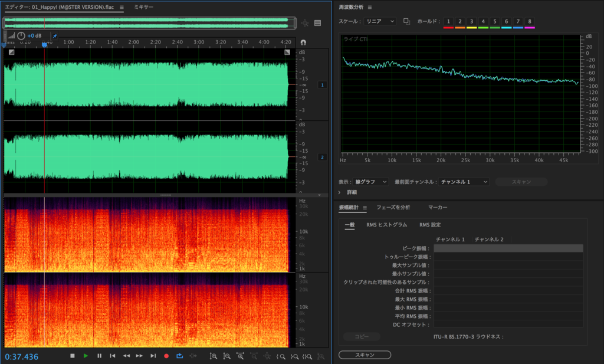
Task: Rewind the audio
Action: coord(126,356)
